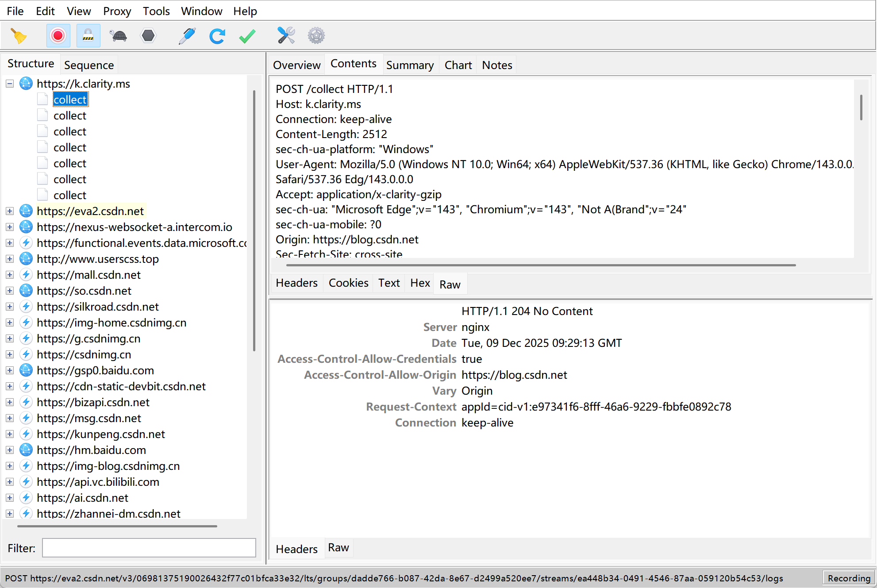Click lightning icon beside https://api.vc.bilibili.com
The width and height of the screenshot is (877, 588).
[x=26, y=482]
